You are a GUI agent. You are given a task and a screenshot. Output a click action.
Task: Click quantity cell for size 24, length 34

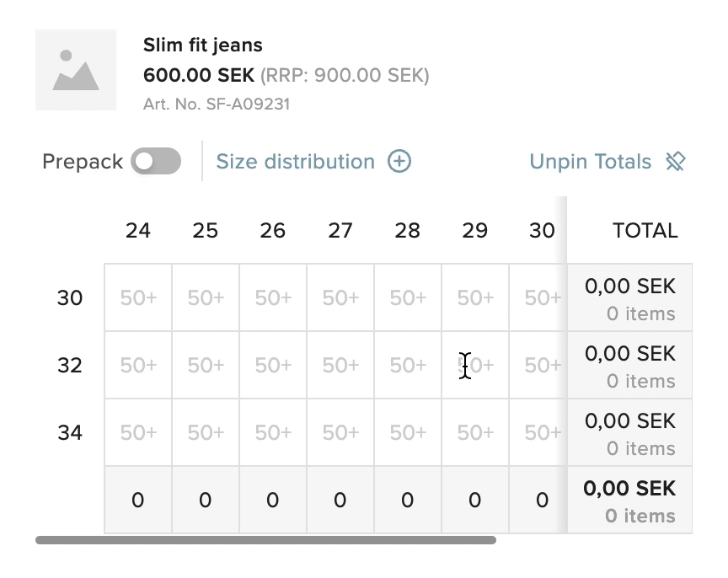[x=138, y=433]
